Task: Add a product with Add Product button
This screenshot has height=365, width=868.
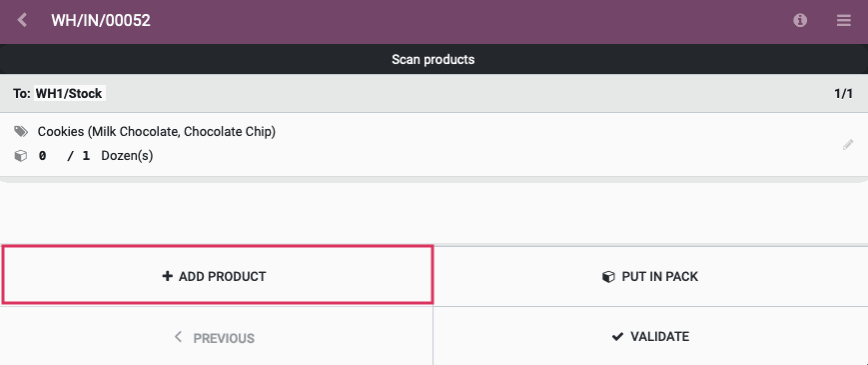Action: point(217,276)
